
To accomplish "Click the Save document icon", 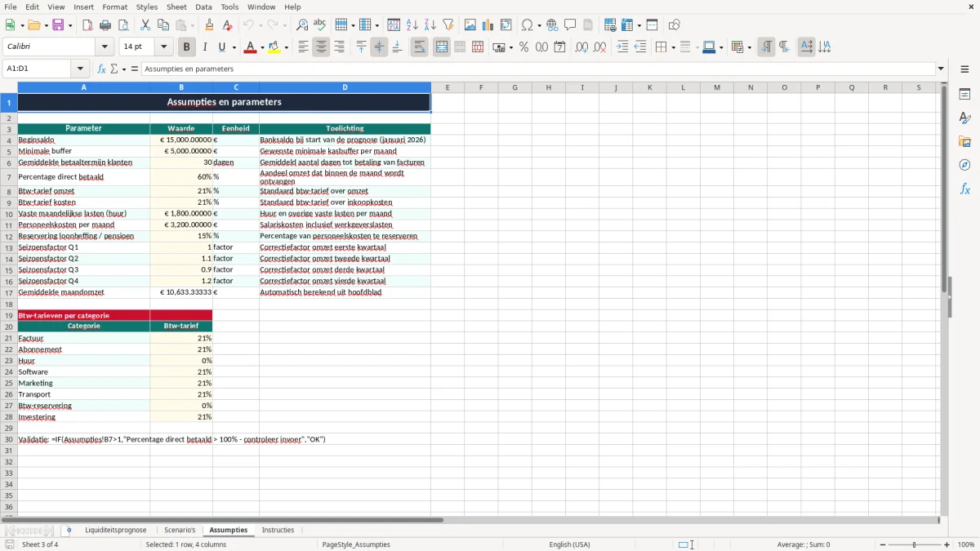I will click(x=58, y=25).
